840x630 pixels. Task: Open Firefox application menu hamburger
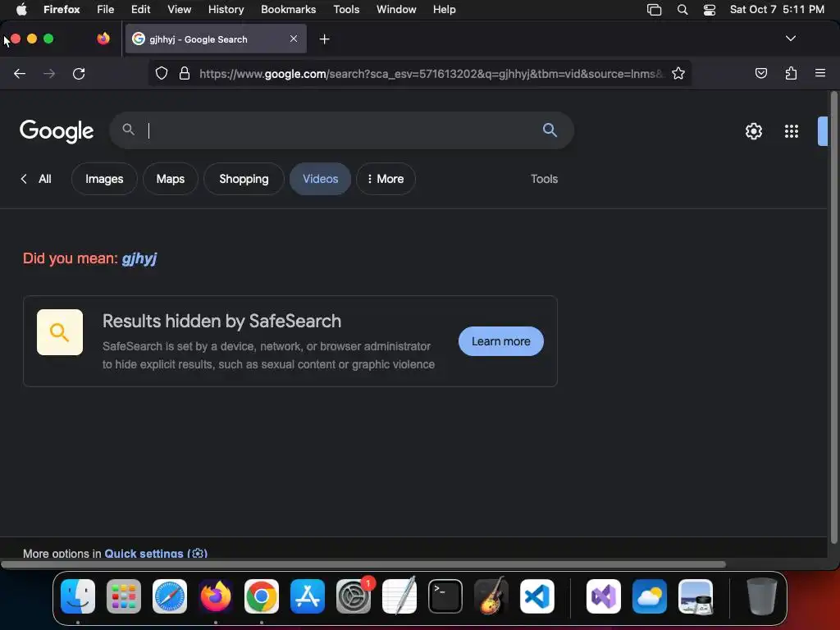pos(819,73)
